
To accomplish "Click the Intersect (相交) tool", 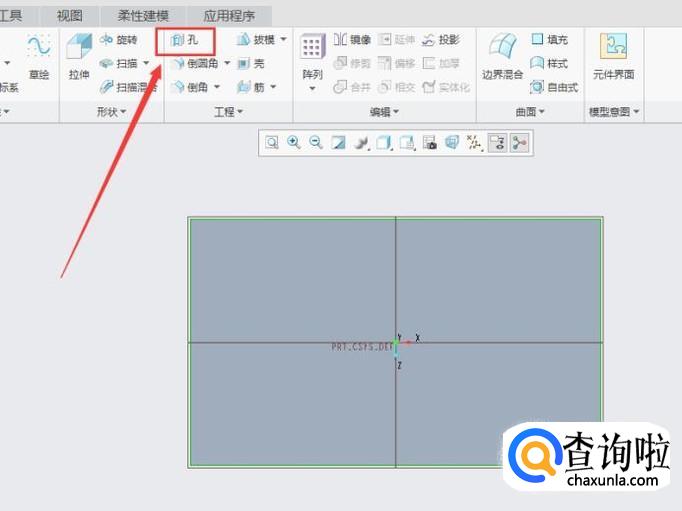I will [397, 87].
